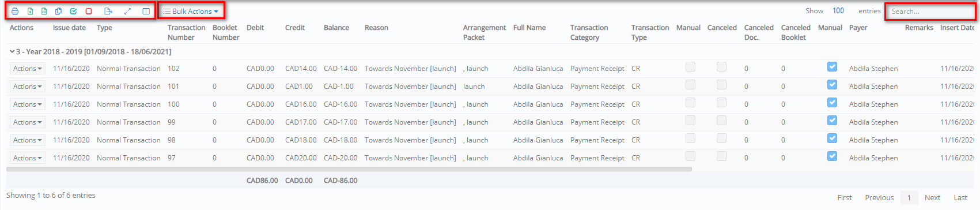Go to Next page
Screen dimensions: 980x210
point(932,197)
